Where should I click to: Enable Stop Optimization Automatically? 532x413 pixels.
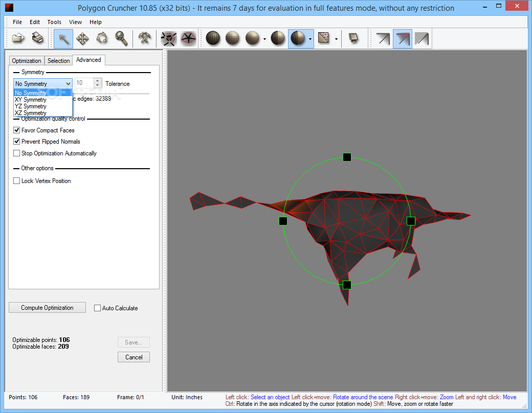point(16,153)
